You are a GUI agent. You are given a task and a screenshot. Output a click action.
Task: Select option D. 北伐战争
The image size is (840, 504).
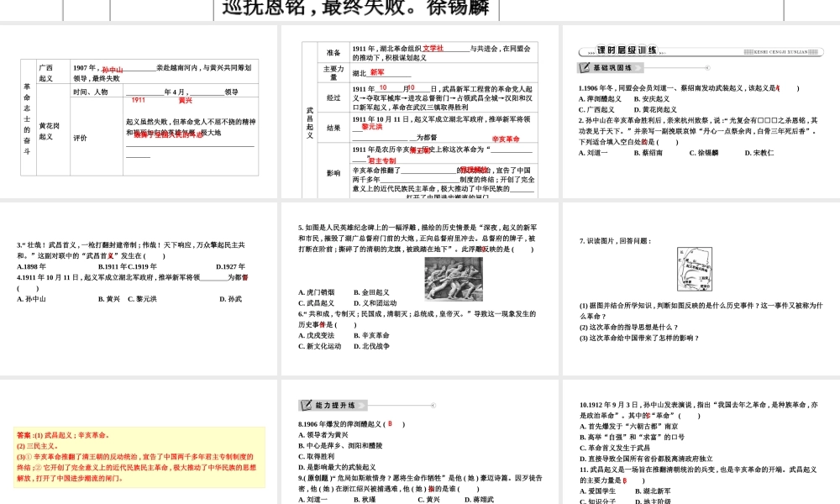[x=371, y=346]
